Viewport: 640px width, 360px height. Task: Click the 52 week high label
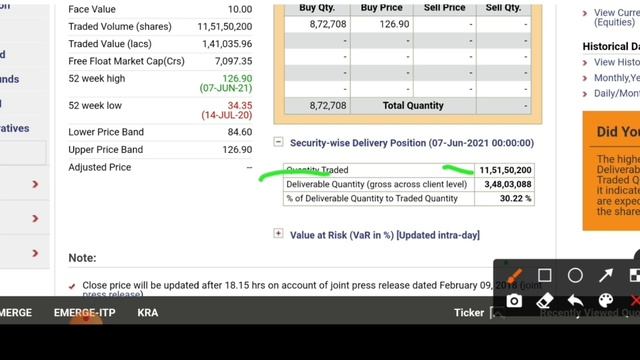[97, 78]
